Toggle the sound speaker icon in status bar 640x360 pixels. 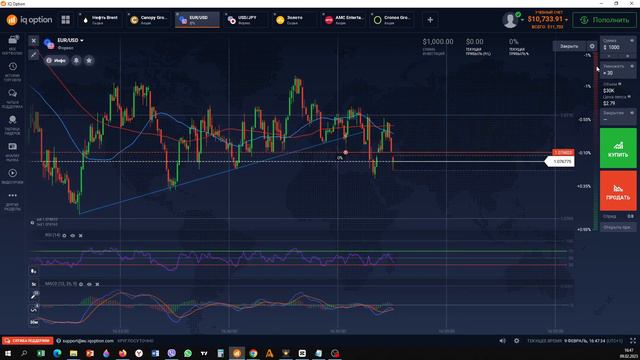coord(502,340)
